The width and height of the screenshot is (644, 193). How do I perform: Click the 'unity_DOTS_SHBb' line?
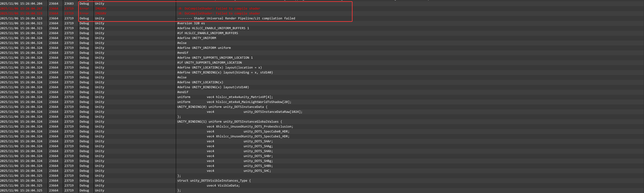tap(240, 166)
